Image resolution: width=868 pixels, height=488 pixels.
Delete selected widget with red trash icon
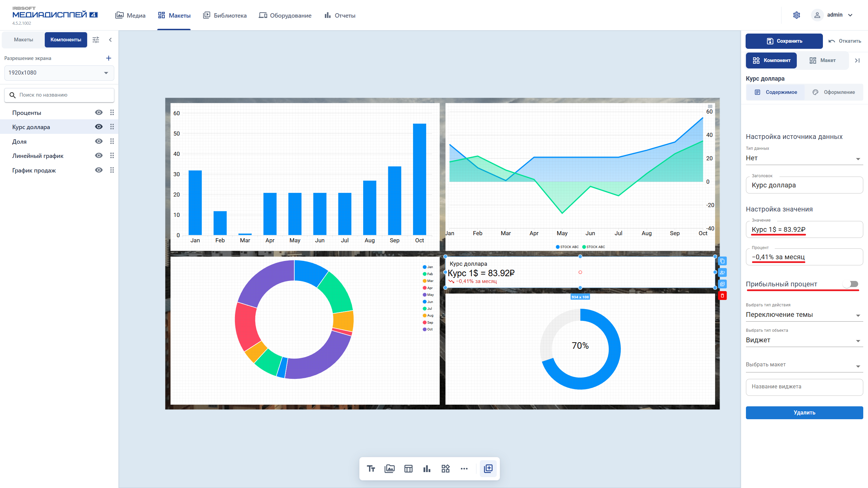722,296
